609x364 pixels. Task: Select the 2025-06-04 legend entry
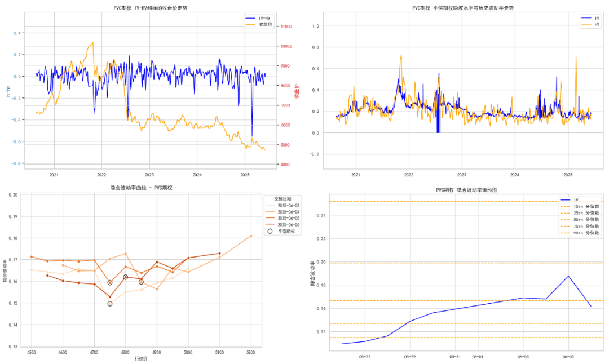point(283,212)
